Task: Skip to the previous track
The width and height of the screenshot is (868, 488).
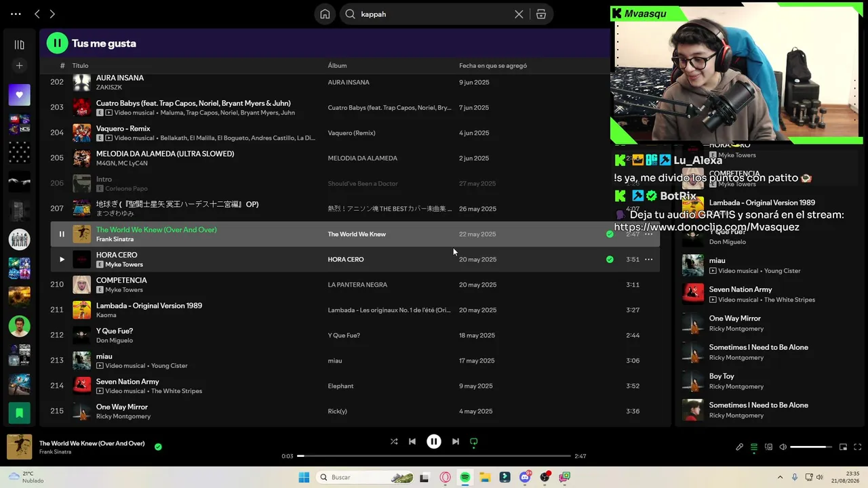Action: point(412,441)
